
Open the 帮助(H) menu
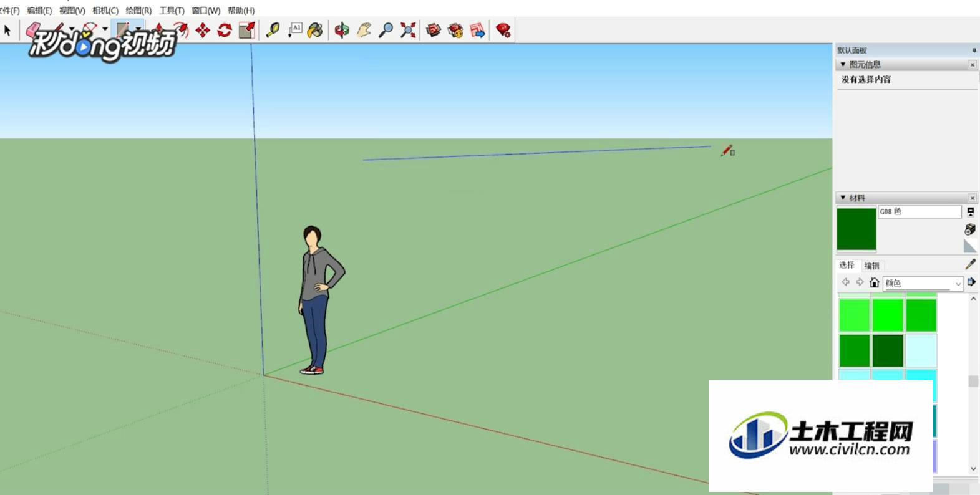(241, 11)
